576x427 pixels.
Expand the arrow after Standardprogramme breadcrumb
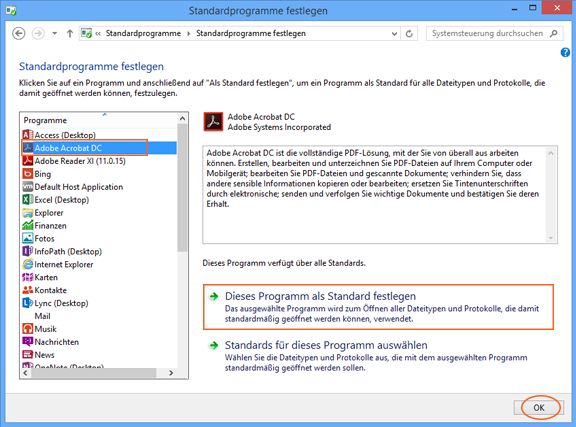coord(188,33)
